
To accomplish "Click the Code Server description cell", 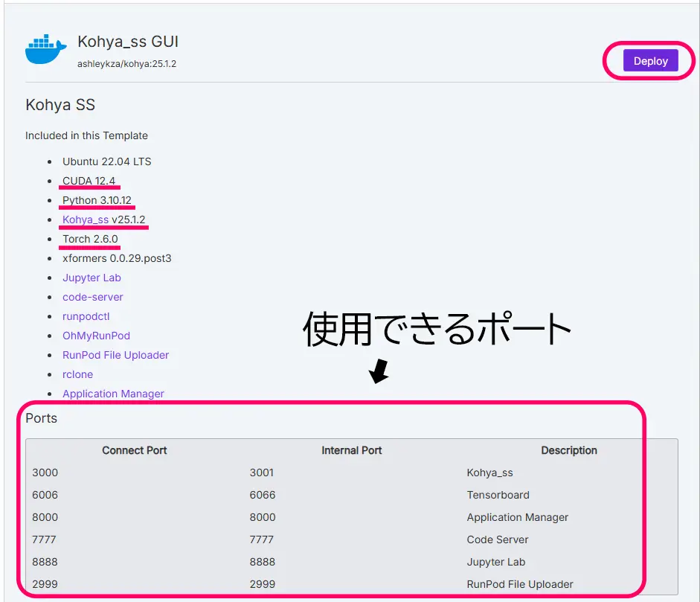I will coord(498,539).
